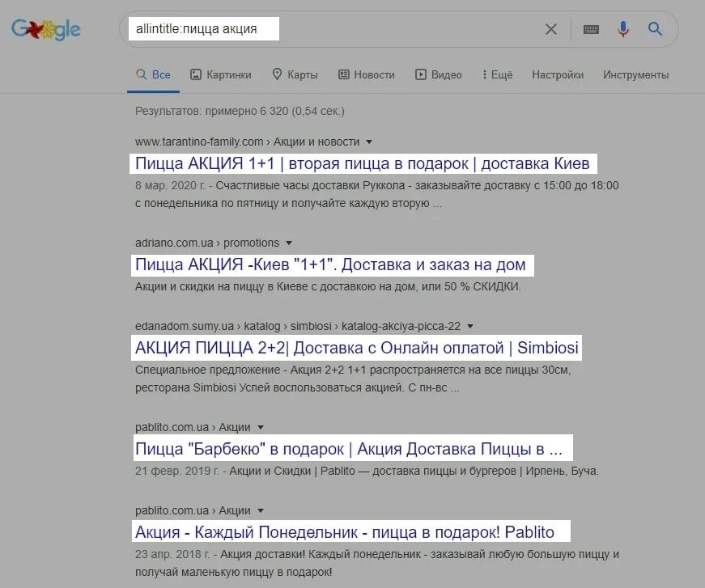This screenshot has width=705, height=588.
Task: Switch to the Картинки tab
Action: click(x=221, y=74)
